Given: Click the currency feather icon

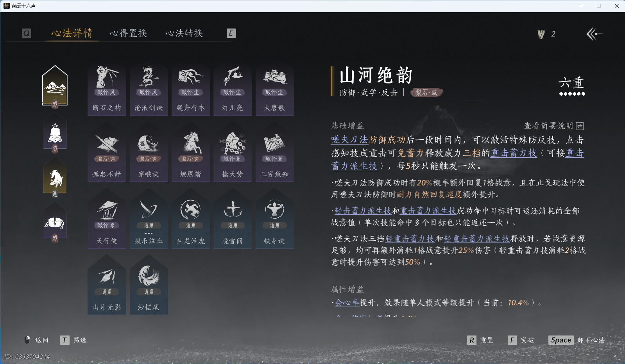Looking at the screenshot, I should pyautogui.click(x=541, y=34).
